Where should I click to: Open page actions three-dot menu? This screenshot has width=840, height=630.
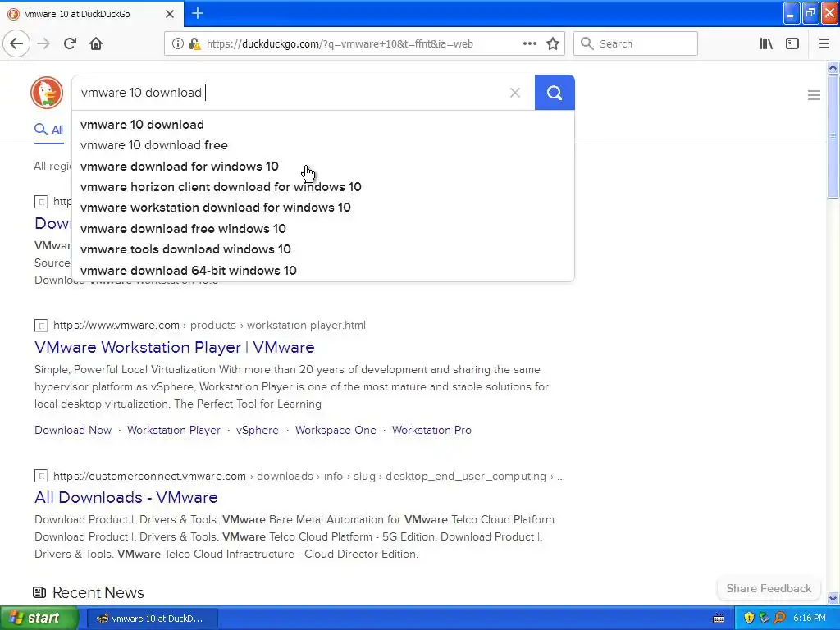tap(529, 43)
